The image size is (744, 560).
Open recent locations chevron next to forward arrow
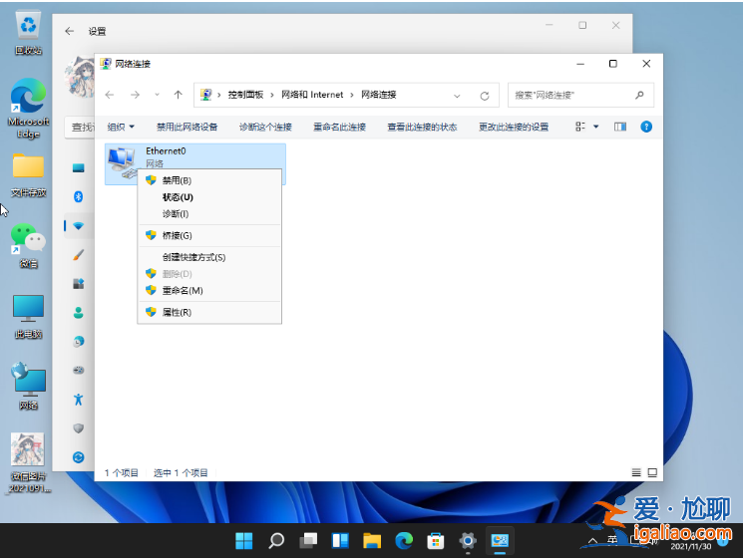click(x=157, y=95)
